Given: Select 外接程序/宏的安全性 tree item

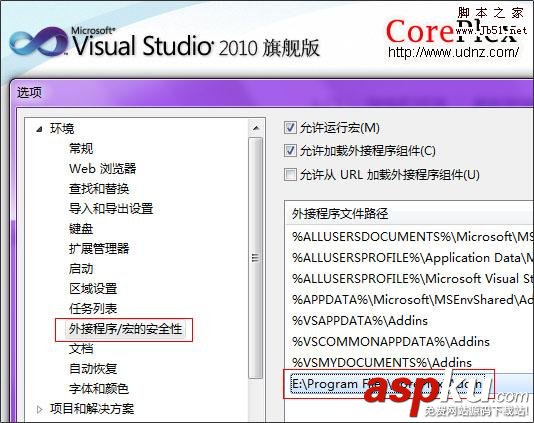Looking at the screenshot, I should 125,329.
